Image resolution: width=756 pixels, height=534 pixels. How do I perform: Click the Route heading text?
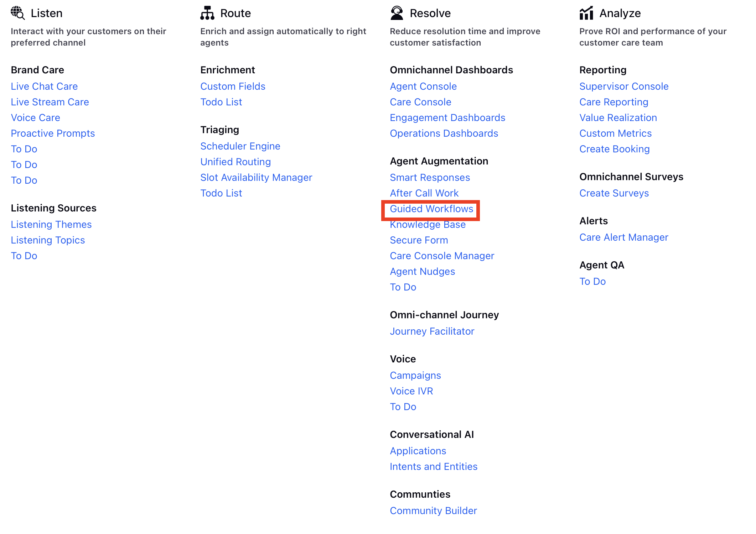(235, 13)
